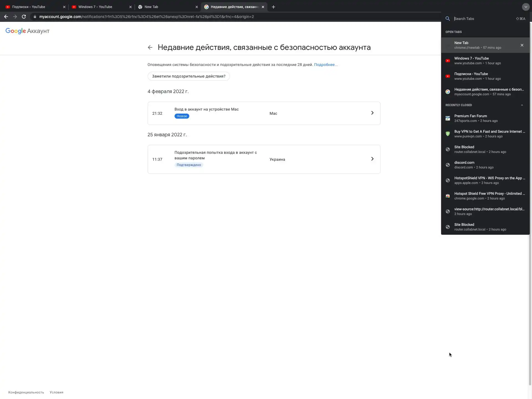Reload the current page
This screenshot has width=532, height=399.
24,17
